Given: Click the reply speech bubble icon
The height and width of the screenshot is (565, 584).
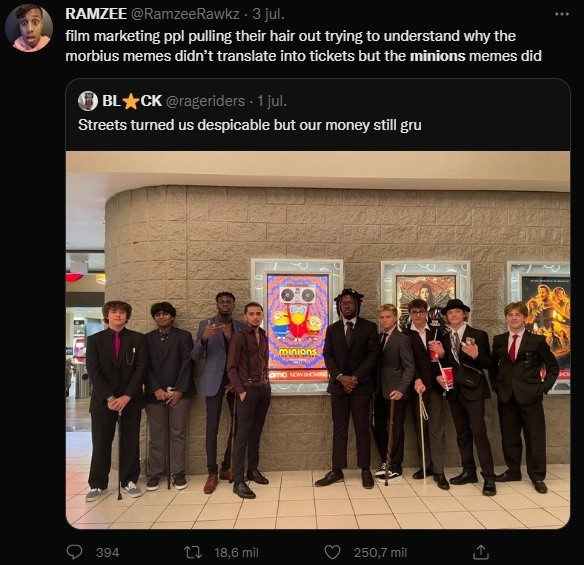Looking at the screenshot, I should pyautogui.click(x=74, y=552).
